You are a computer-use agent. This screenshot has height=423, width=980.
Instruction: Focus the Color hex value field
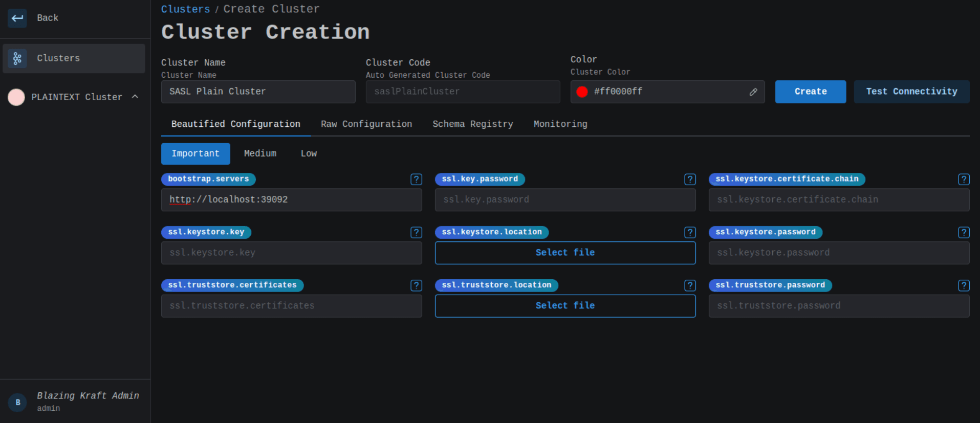coord(667,92)
